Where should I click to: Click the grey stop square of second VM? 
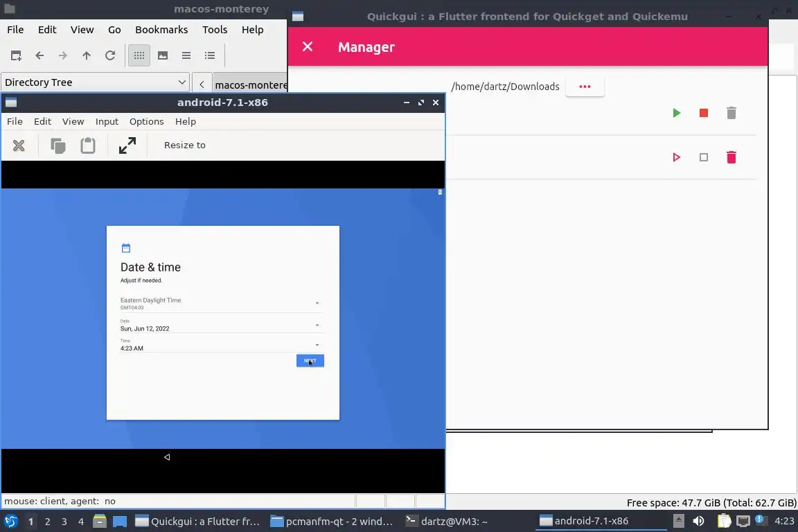pos(704,157)
